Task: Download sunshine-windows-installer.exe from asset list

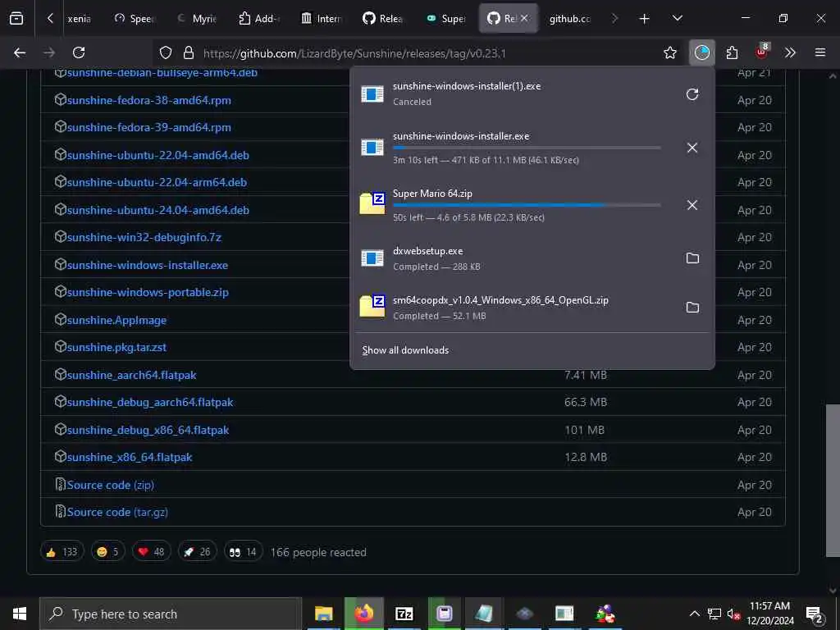Action: 148,265
